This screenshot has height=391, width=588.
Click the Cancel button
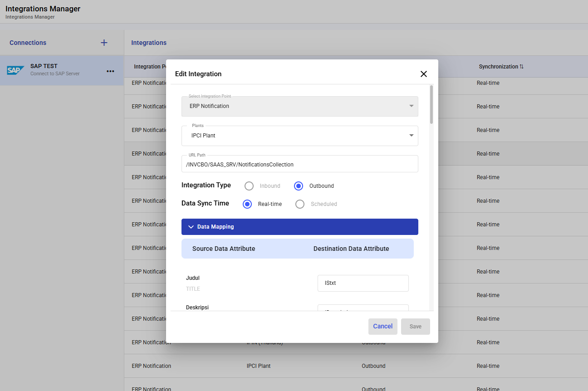382,326
